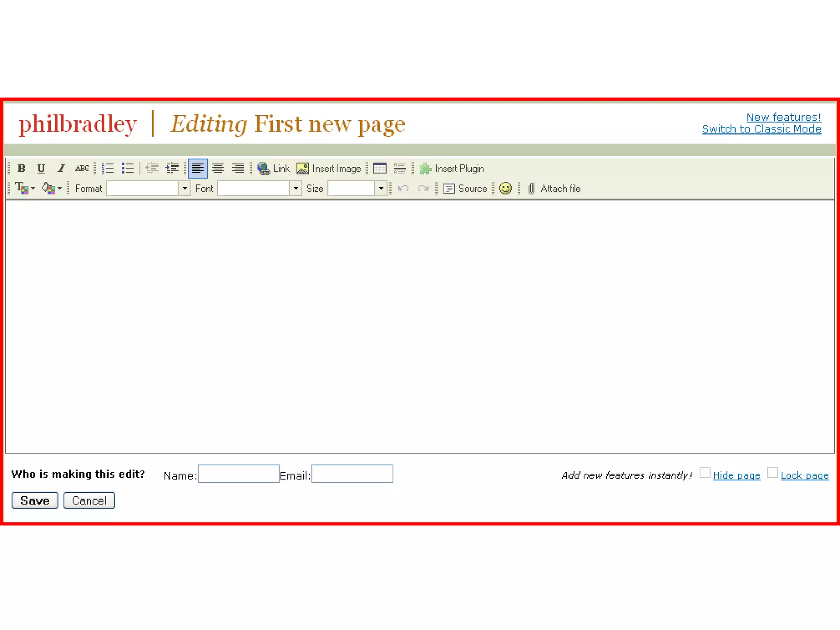Click the Insert Plugin button
The width and height of the screenshot is (840, 630).
(452, 169)
